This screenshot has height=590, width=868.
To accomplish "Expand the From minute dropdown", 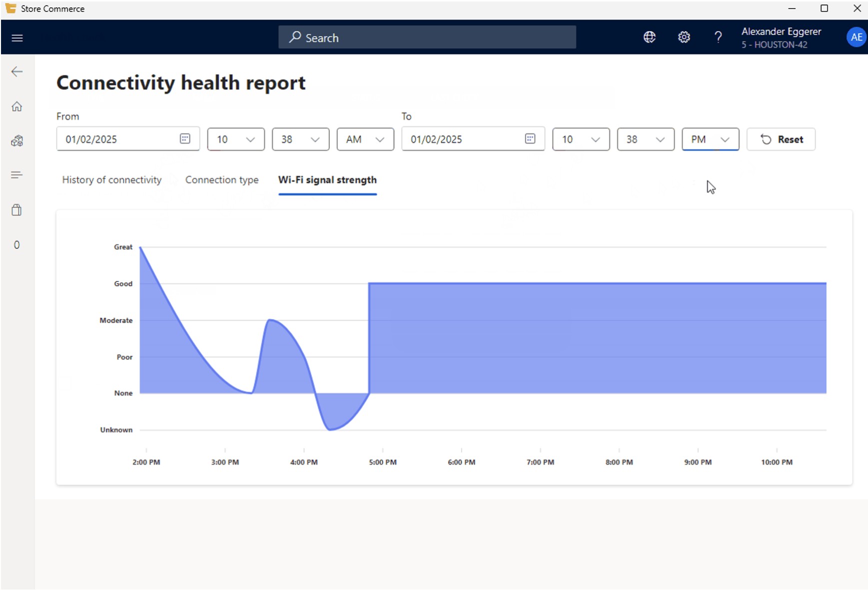I will coord(301,139).
